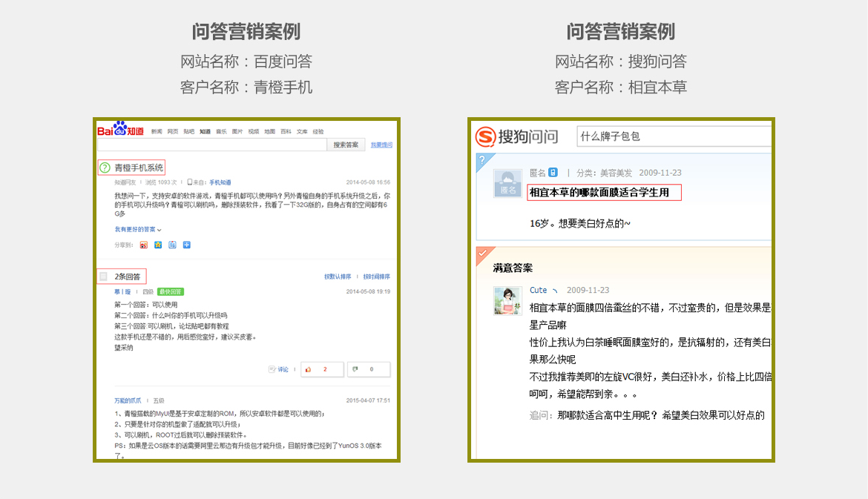Click the 追问 follow-up question line
This screenshot has width=868, height=499.
[x=647, y=415]
